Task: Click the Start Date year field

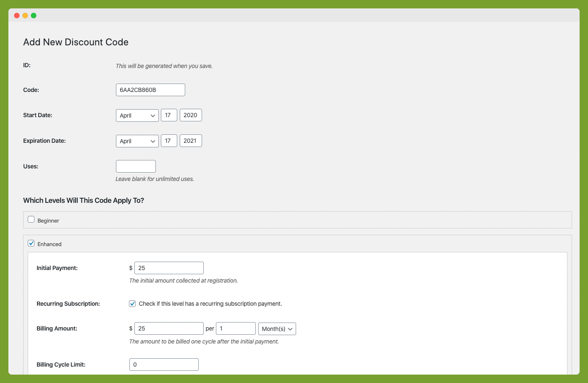Action: click(x=191, y=115)
